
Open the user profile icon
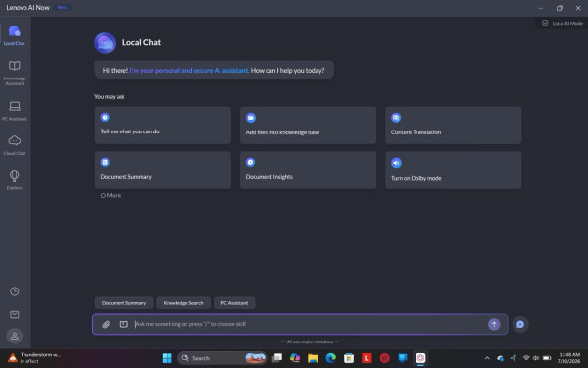(x=15, y=336)
